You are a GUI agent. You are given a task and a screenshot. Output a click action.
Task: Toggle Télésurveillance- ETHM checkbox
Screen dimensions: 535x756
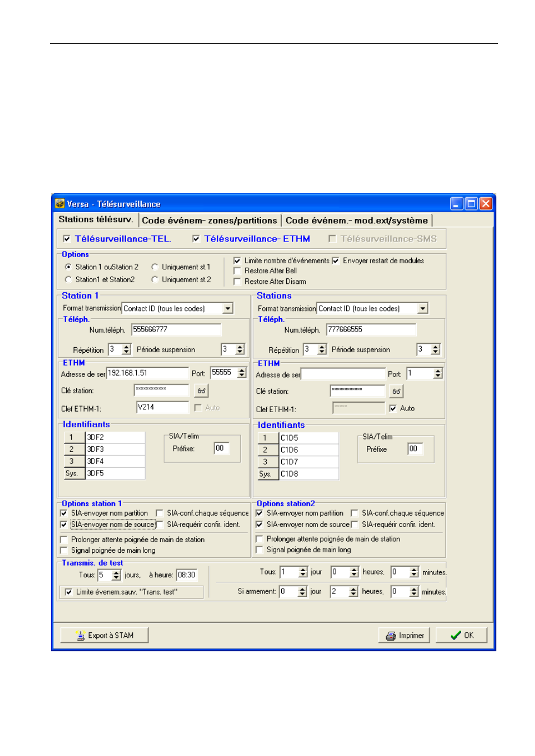(x=196, y=239)
